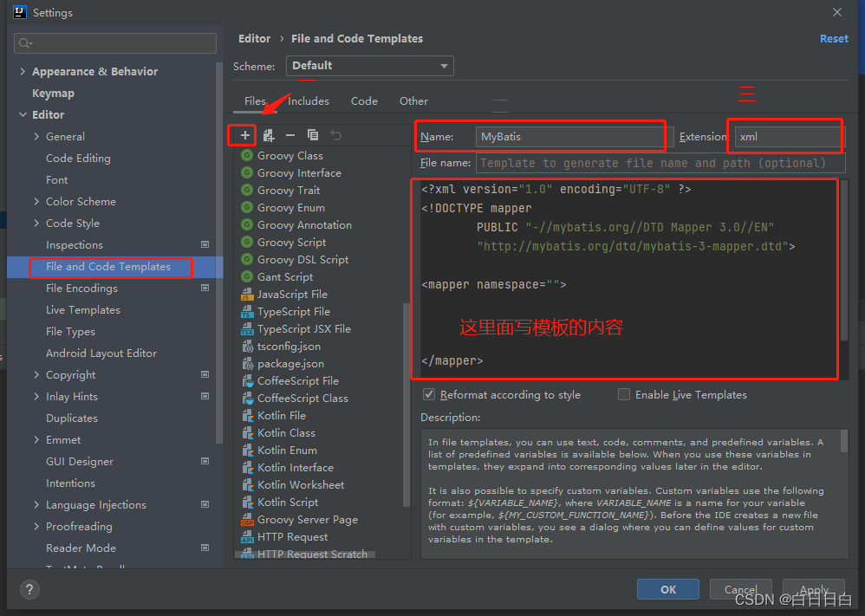Click the remove template minus icon
This screenshot has width=865, height=616.
[x=290, y=135]
